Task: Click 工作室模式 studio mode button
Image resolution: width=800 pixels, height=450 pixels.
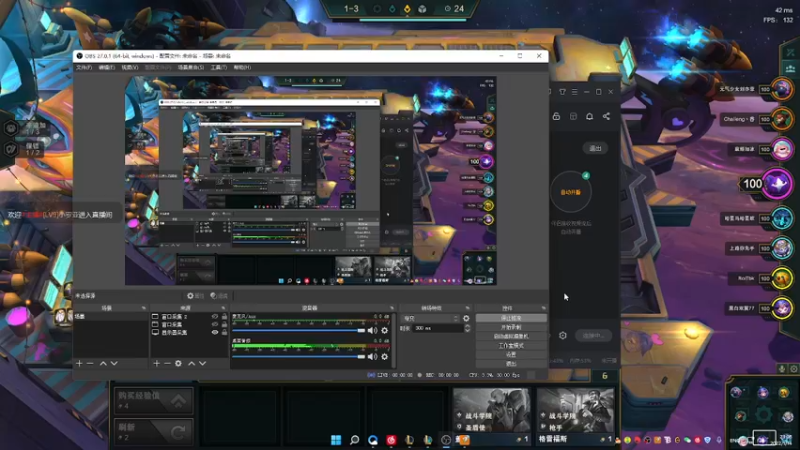Action: pyautogui.click(x=511, y=345)
